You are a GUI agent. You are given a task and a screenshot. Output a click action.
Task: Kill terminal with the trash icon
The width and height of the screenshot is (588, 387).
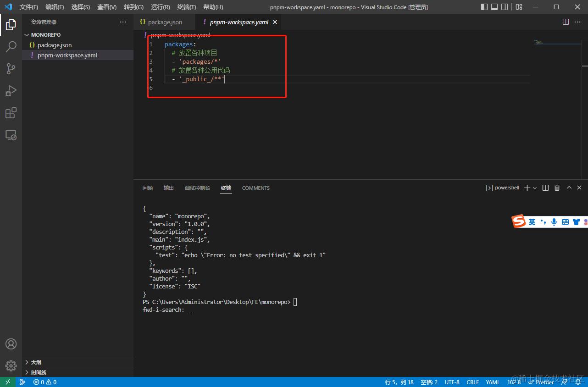coord(557,188)
